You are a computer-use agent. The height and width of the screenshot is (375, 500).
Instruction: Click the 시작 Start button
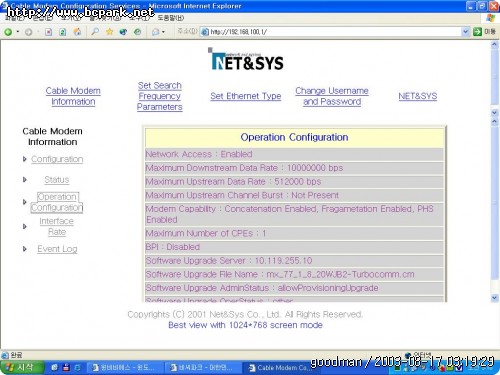pyautogui.click(x=22, y=368)
